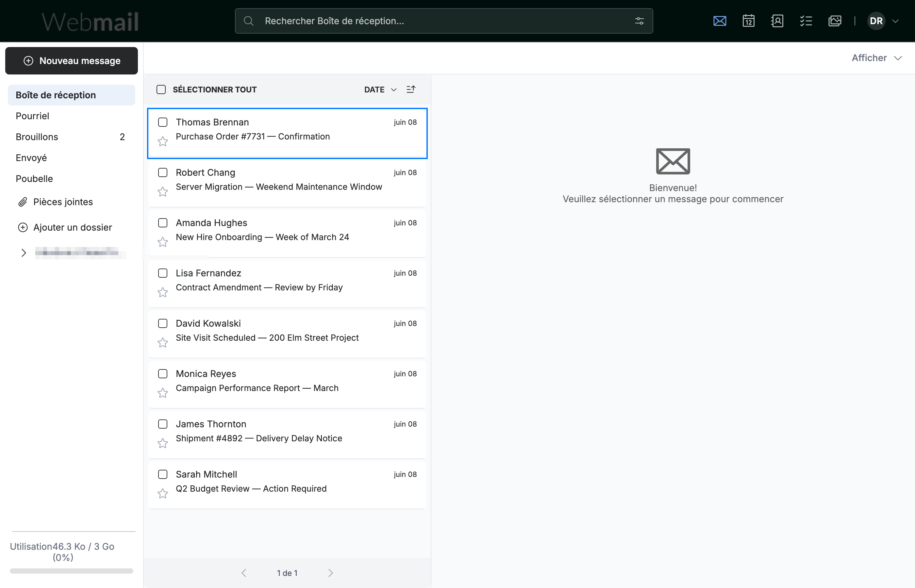Open the Pourriel folder

click(x=72, y=116)
